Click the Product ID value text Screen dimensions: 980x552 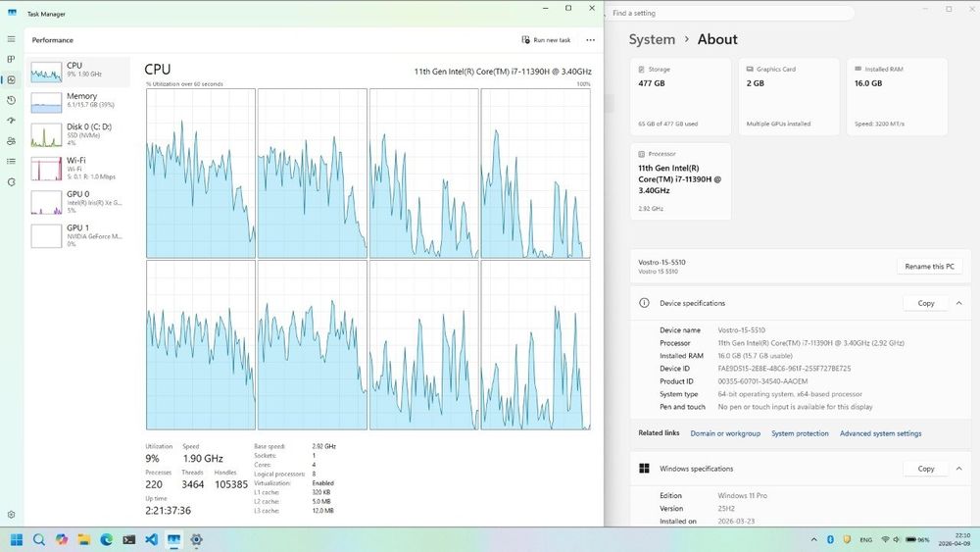coord(762,381)
